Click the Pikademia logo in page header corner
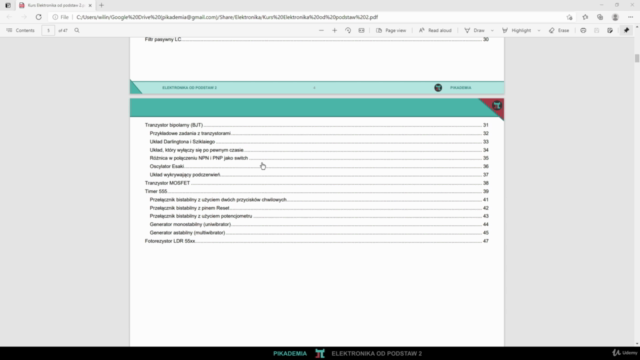The width and height of the screenshot is (640, 360). pos(496,106)
